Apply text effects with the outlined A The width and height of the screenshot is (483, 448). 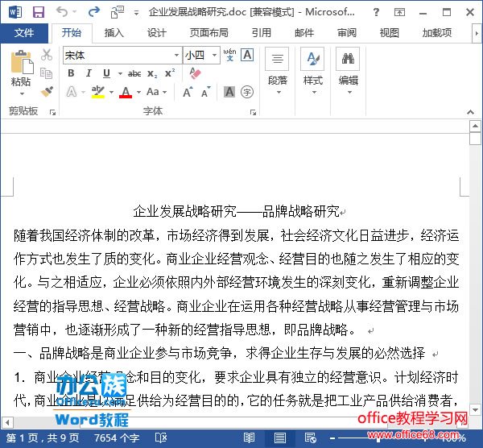(72, 92)
